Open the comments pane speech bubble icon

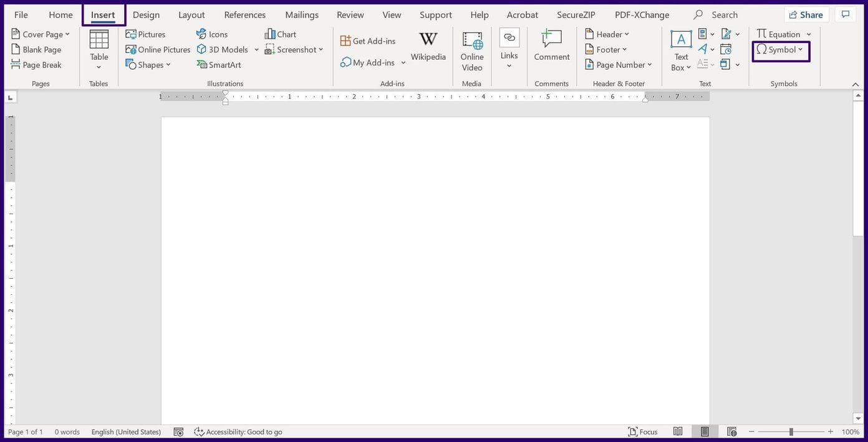(x=846, y=14)
